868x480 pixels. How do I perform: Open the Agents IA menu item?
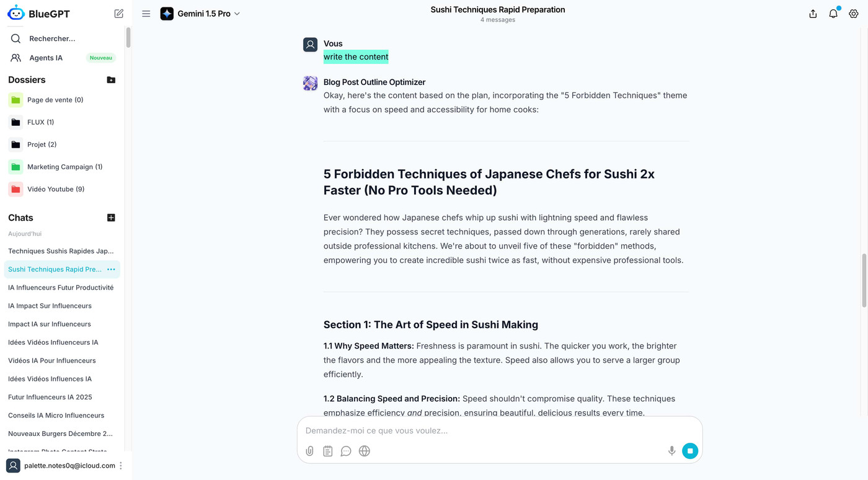[46, 58]
